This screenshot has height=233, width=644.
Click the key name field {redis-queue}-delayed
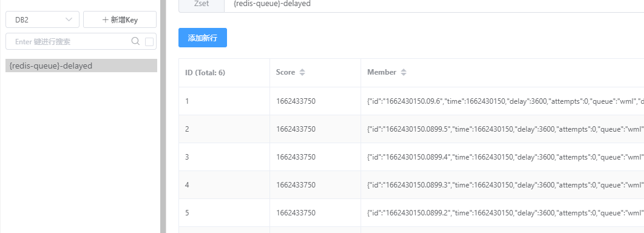pyautogui.click(x=434, y=4)
